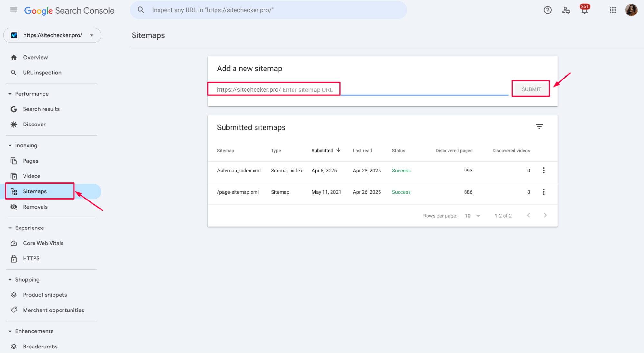644x353 pixels.
Task: Open the HTTPS report
Action: coord(31,259)
